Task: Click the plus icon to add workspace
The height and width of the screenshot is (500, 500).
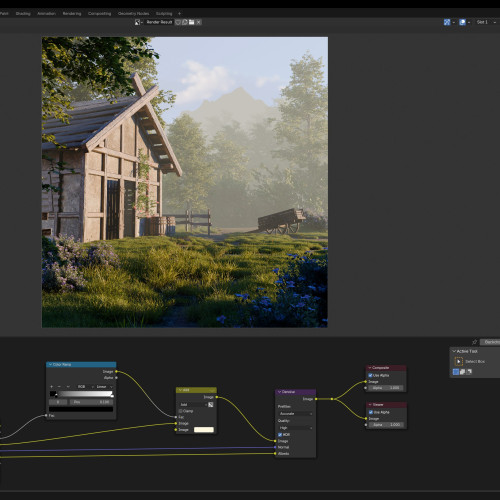Action: (179, 14)
